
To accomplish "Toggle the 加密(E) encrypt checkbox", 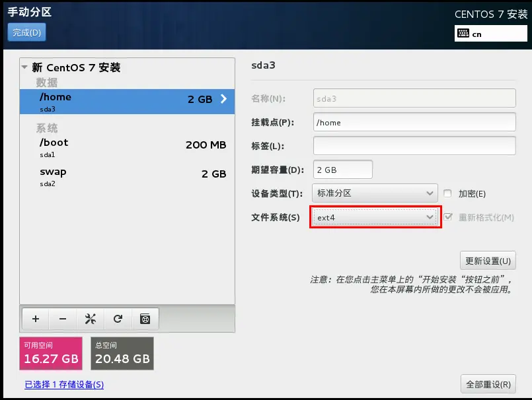I will (x=447, y=193).
